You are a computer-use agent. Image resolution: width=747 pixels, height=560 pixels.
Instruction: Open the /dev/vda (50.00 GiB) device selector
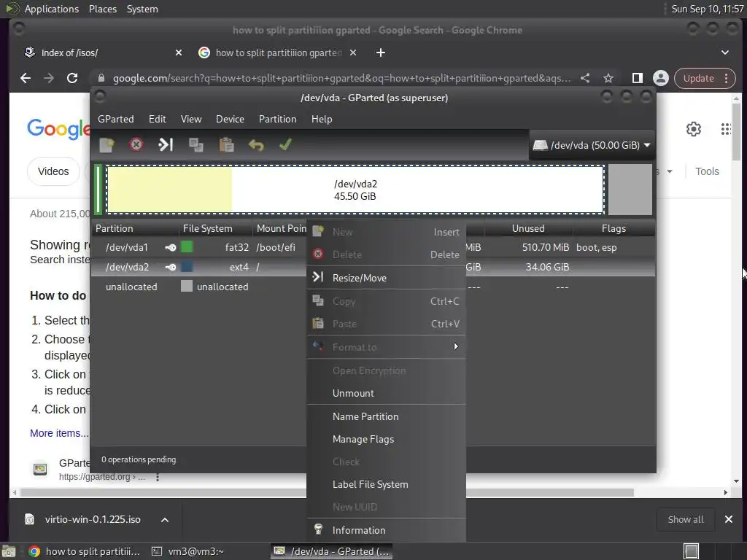click(591, 145)
